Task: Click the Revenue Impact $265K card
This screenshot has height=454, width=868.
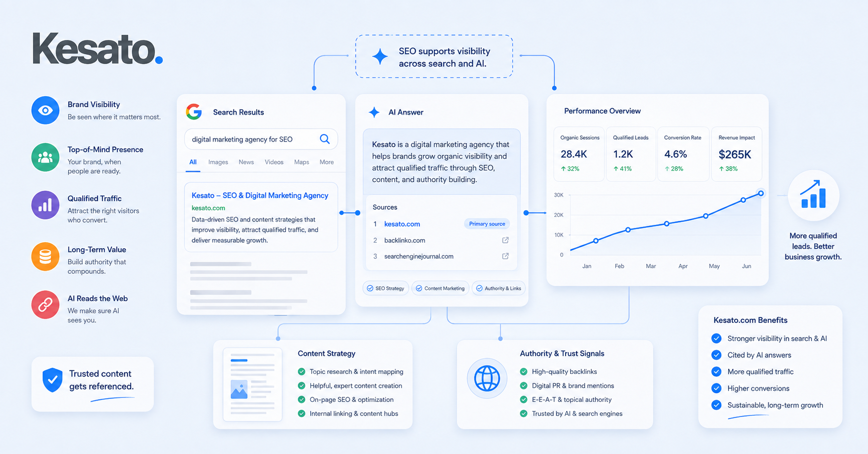Action: point(736,154)
